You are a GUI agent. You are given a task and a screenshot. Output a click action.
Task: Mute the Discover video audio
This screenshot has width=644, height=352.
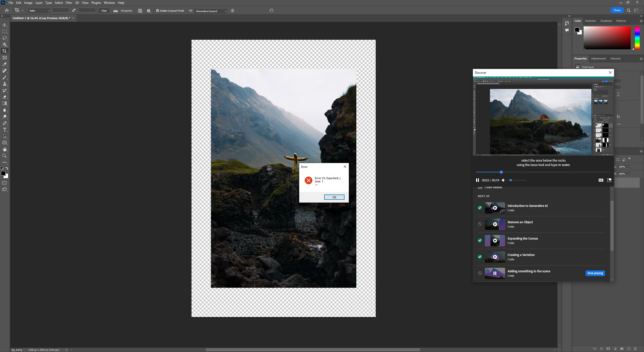pyautogui.click(x=503, y=180)
